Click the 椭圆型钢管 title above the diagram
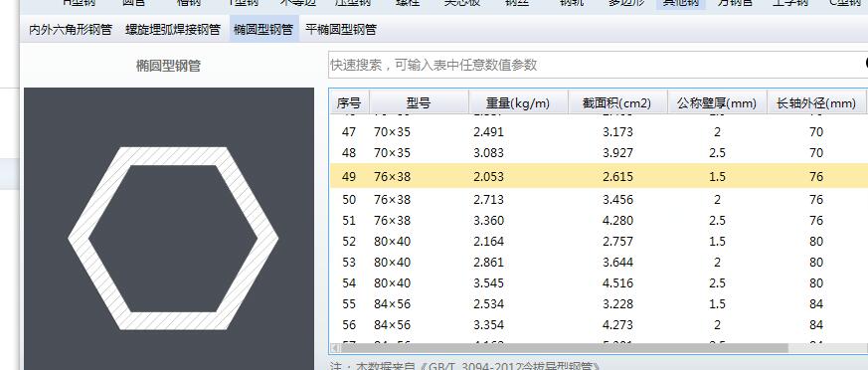Image resolution: width=868 pixels, height=370 pixels. pos(168,67)
